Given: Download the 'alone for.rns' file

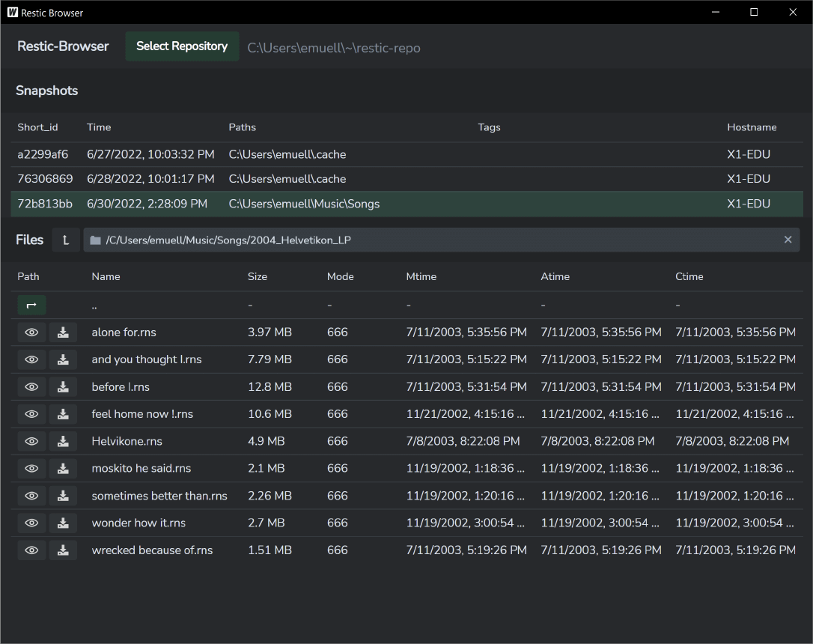Looking at the screenshot, I should [64, 332].
